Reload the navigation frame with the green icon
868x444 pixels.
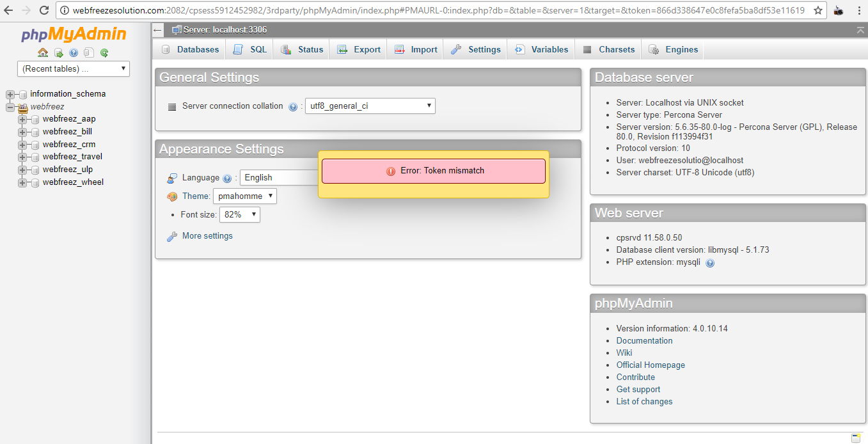click(104, 53)
